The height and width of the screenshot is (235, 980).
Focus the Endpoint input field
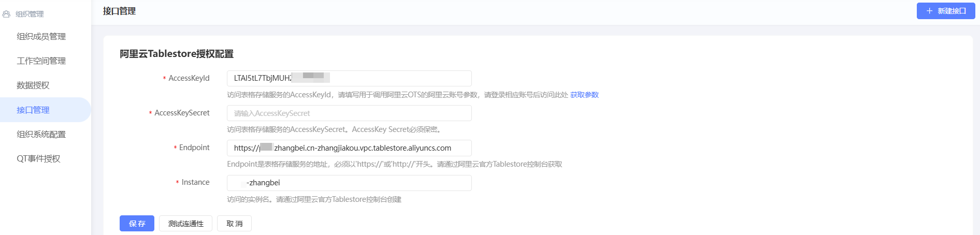(x=349, y=148)
